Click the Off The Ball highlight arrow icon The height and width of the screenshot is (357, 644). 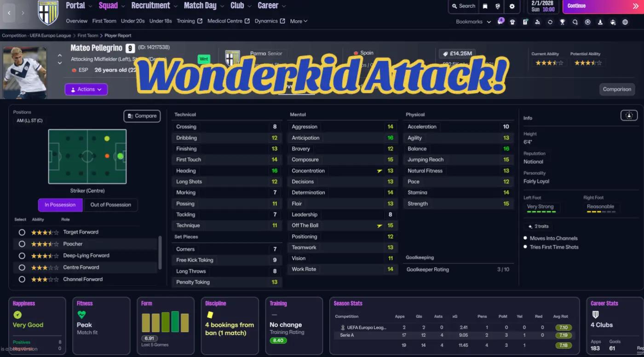(x=379, y=225)
